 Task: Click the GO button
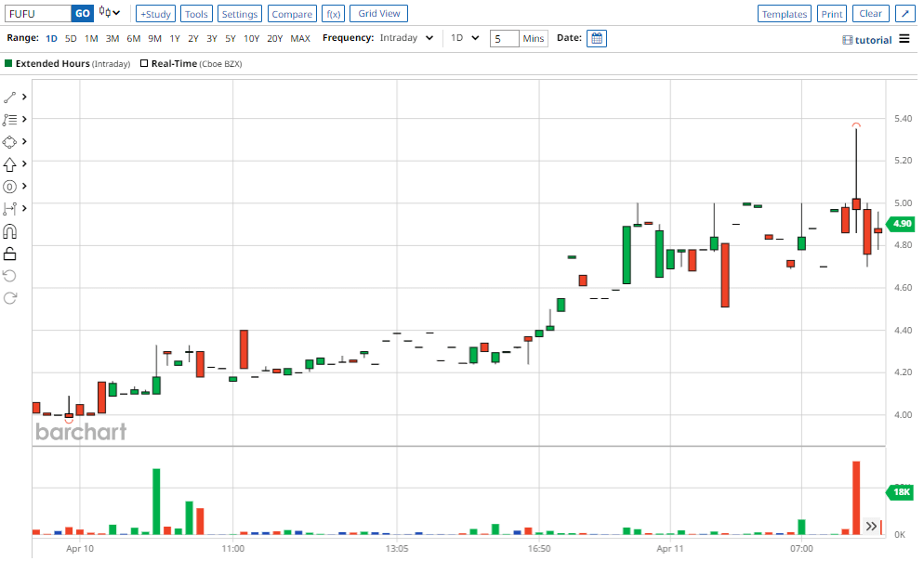tap(83, 14)
